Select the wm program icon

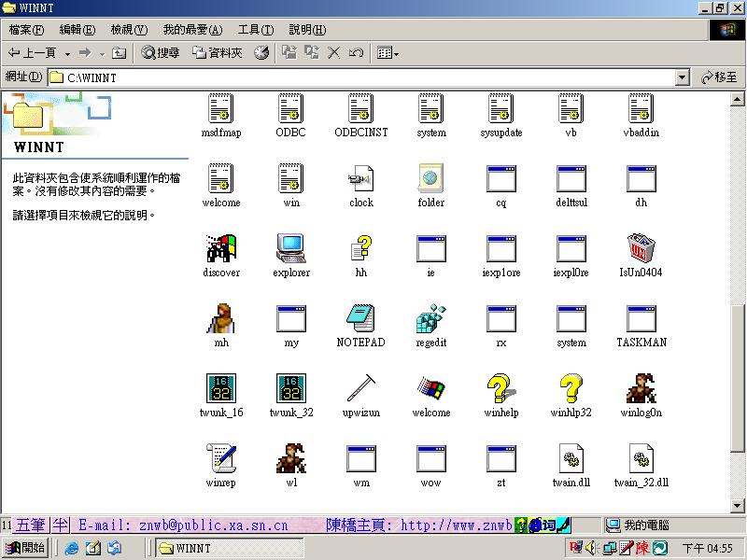coord(361,458)
